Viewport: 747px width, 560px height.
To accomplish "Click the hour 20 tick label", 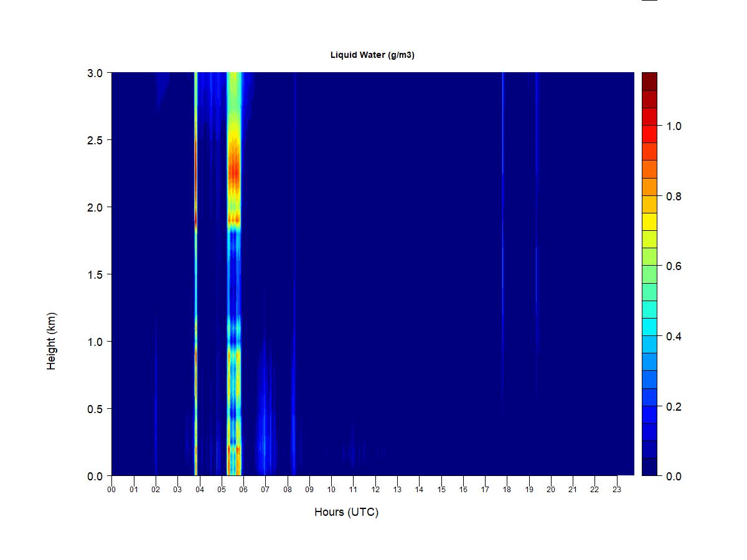I will (x=551, y=490).
